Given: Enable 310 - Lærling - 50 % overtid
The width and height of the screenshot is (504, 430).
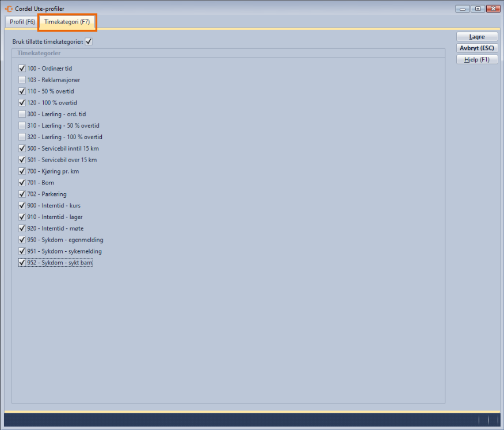Looking at the screenshot, I should pos(22,125).
